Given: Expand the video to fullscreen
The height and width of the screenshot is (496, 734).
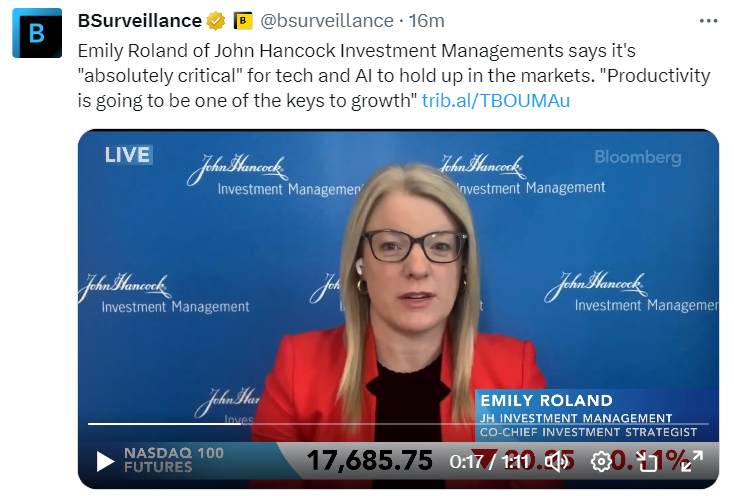Looking at the screenshot, I should coord(692,461).
